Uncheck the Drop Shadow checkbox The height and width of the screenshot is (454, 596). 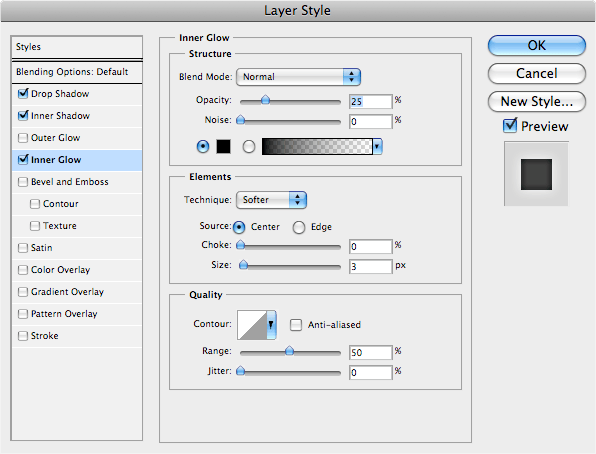[23, 94]
